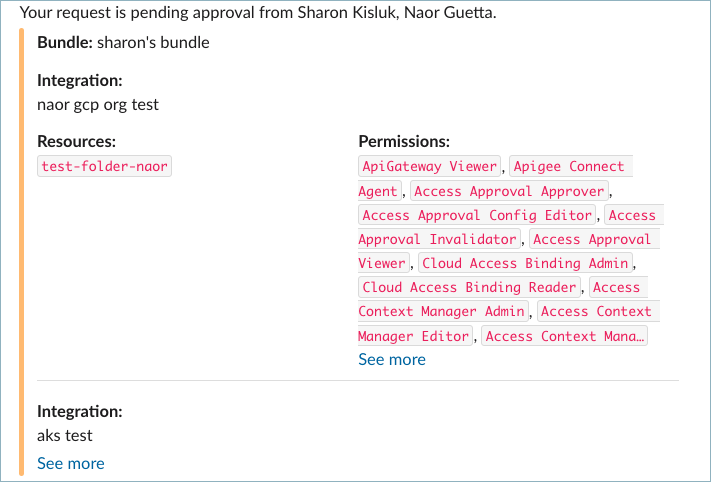Viewport: 711px width, 482px height.
Task: Click the Permissions heading
Action: click(x=404, y=142)
